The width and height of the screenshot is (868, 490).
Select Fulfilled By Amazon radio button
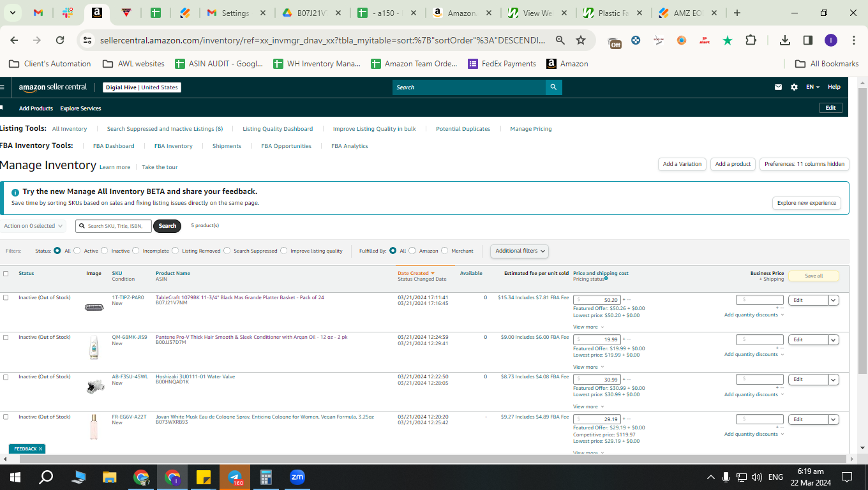pos(412,251)
